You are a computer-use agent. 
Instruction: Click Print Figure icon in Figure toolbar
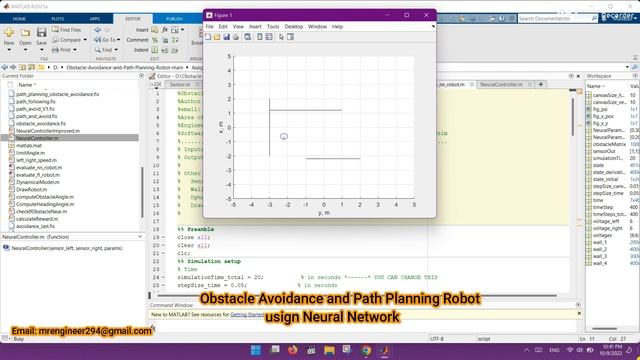point(236,37)
